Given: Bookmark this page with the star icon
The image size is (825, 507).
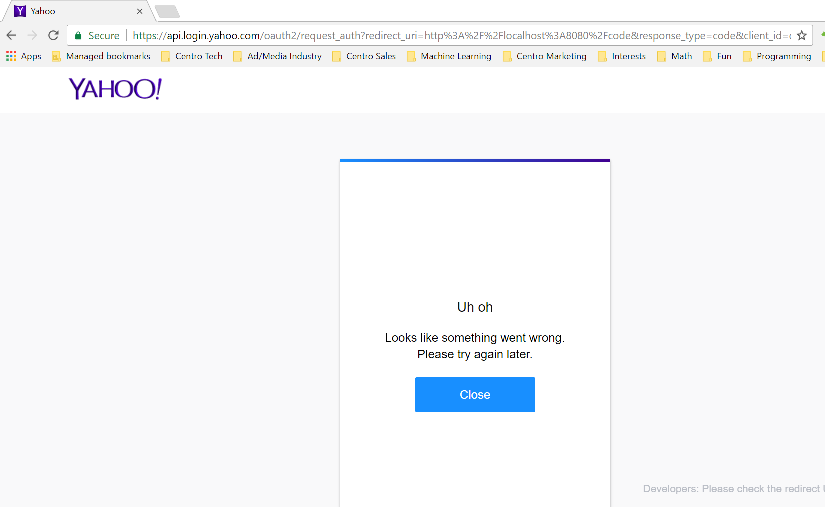Looking at the screenshot, I should (x=801, y=35).
